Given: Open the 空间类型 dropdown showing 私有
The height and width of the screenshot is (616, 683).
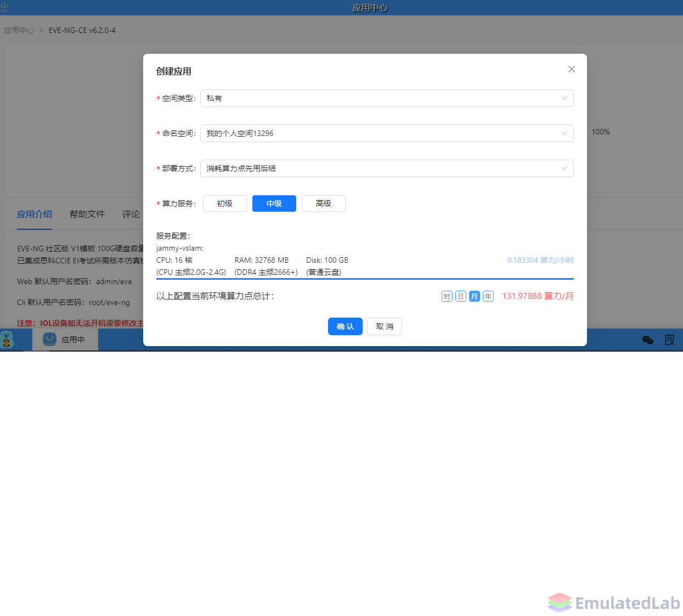Looking at the screenshot, I should (387, 98).
